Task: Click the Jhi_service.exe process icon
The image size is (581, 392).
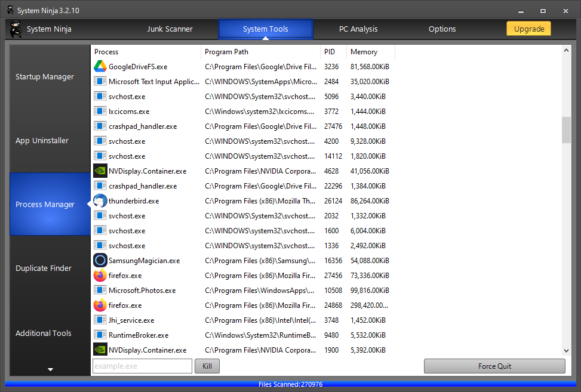Action: [100, 320]
